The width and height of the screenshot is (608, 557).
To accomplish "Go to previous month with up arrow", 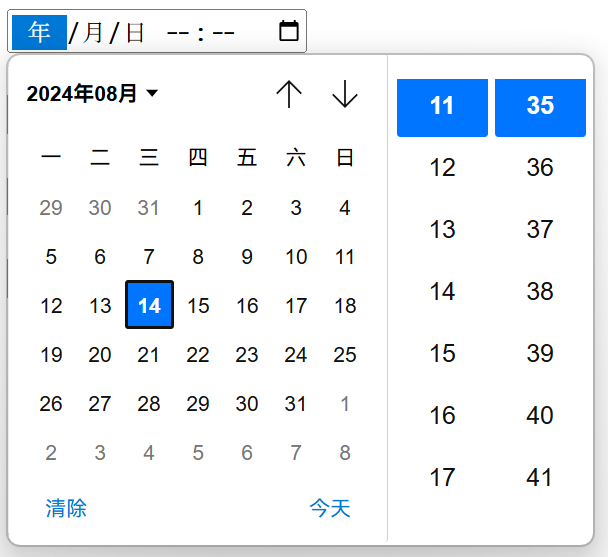I will click(x=289, y=94).
